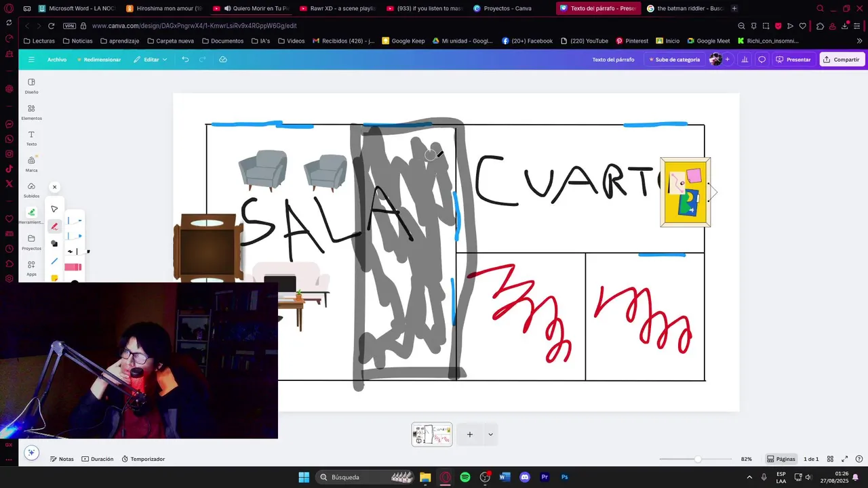This screenshot has height=488, width=868.
Task: Open the Texto panel
Action: [x=31, y=138]
